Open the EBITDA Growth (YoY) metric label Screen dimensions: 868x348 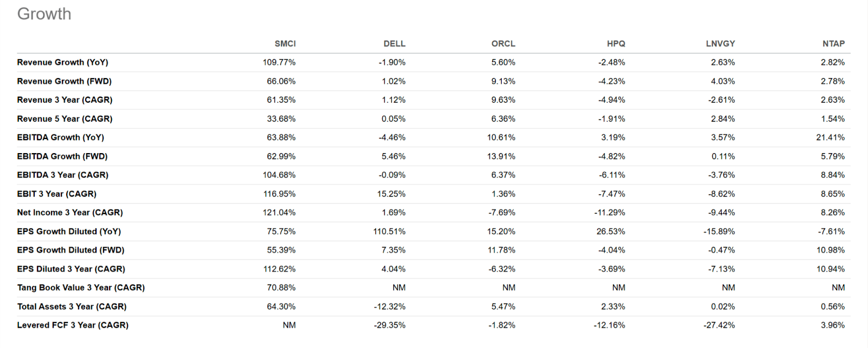tap(60, 137)
